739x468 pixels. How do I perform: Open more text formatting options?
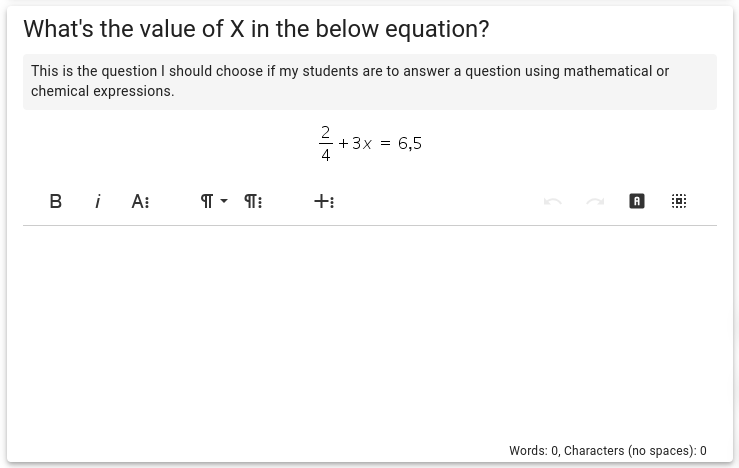140,201
